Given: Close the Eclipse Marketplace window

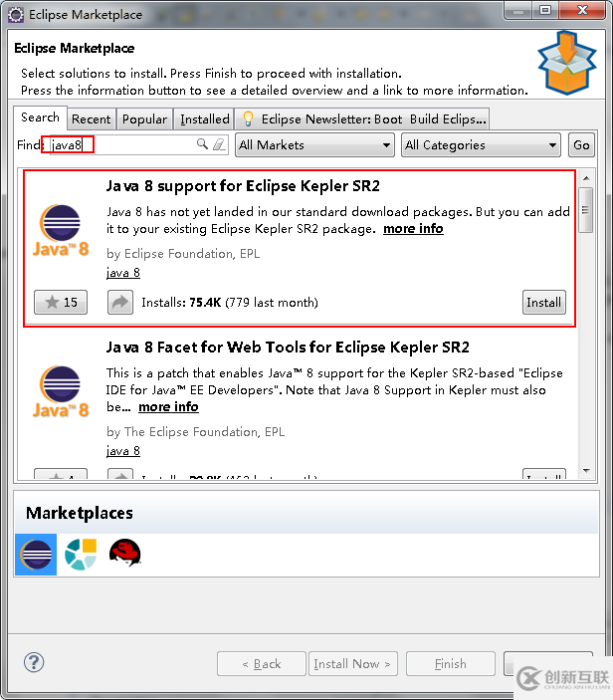Looking at the screenshot, I should coord(582,10).
